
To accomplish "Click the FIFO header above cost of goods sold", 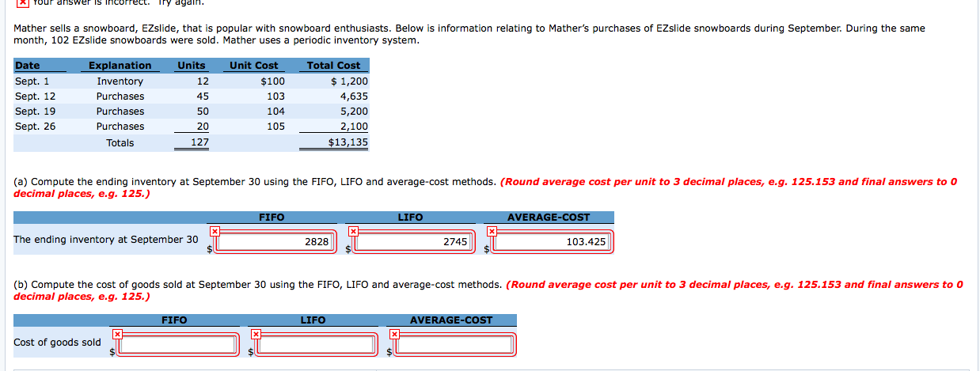I will point(174,320).
